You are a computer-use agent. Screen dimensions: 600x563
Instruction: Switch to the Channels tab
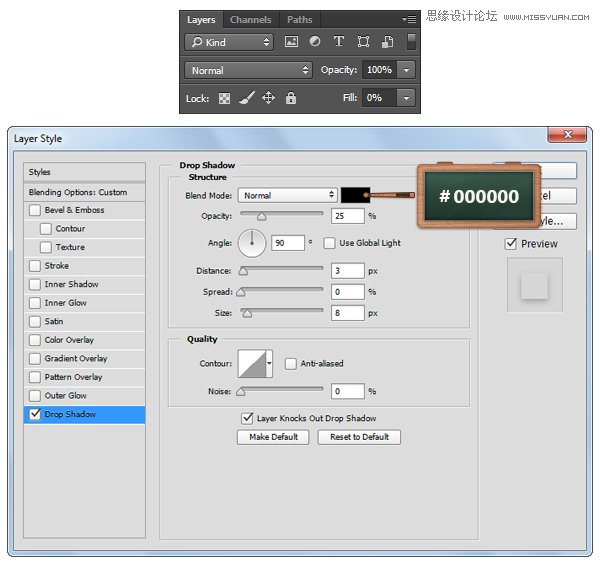(x=250, y=19)
